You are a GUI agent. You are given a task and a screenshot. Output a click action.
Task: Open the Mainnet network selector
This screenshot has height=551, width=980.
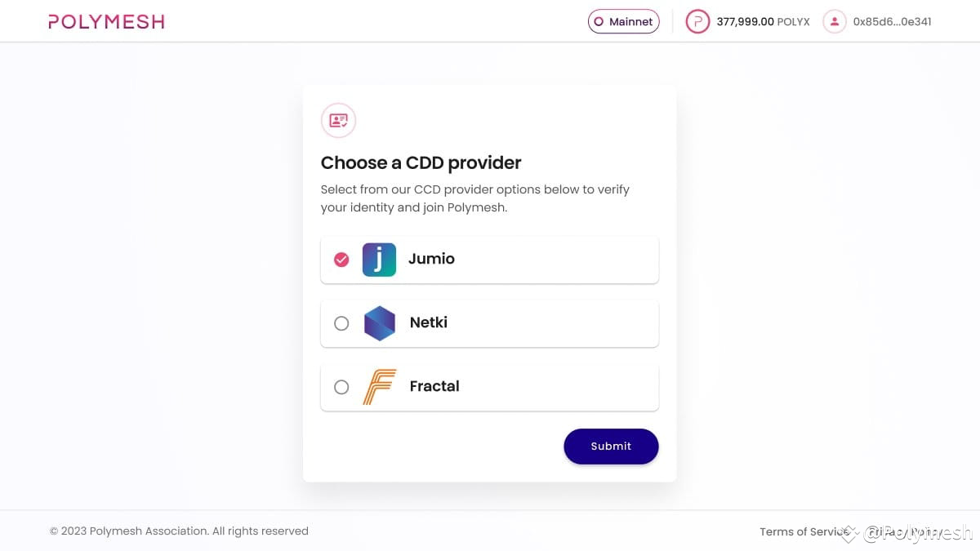pyautogui.click(x=623, y=21)
